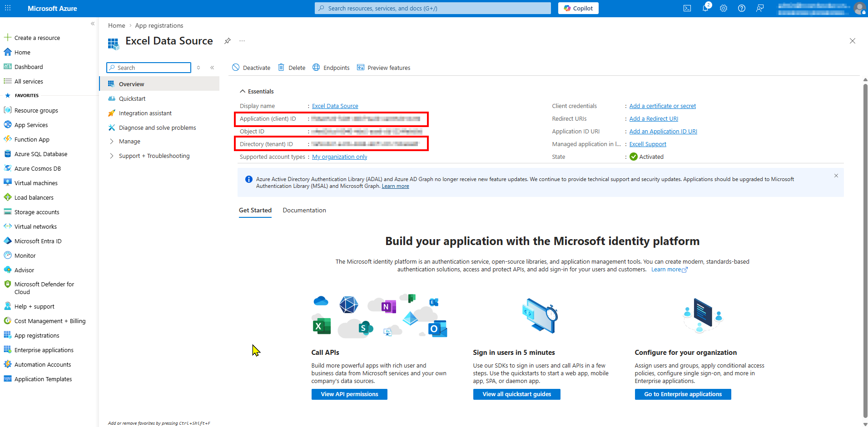
Task: Open Cloud Shell icon in top bar
Action: (x=687, y=8)
